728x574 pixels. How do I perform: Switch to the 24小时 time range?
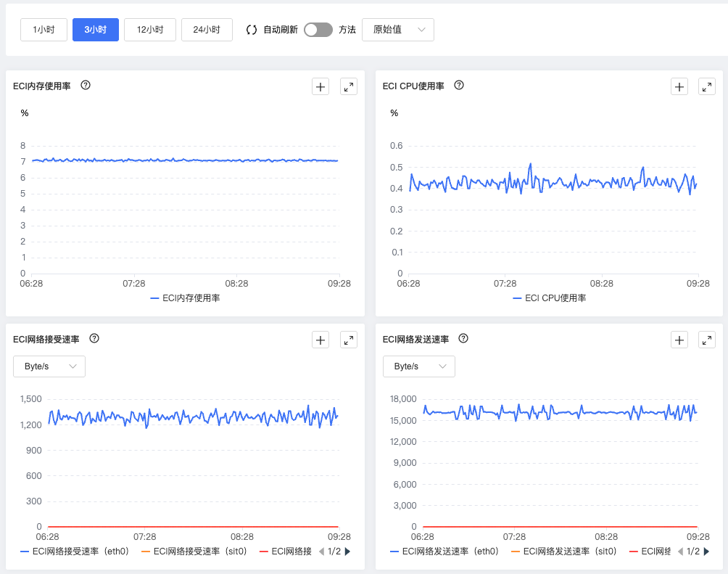tap(207, 30)
